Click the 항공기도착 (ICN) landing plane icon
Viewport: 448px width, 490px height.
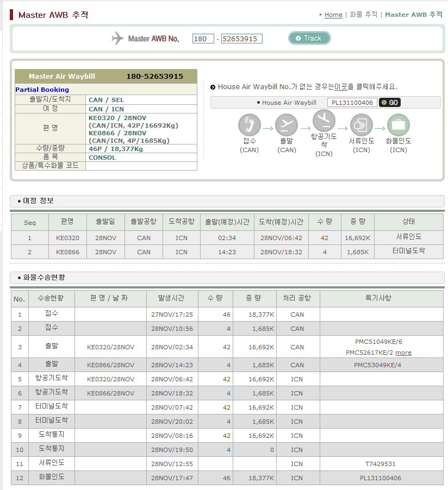(x=324, y=121)
